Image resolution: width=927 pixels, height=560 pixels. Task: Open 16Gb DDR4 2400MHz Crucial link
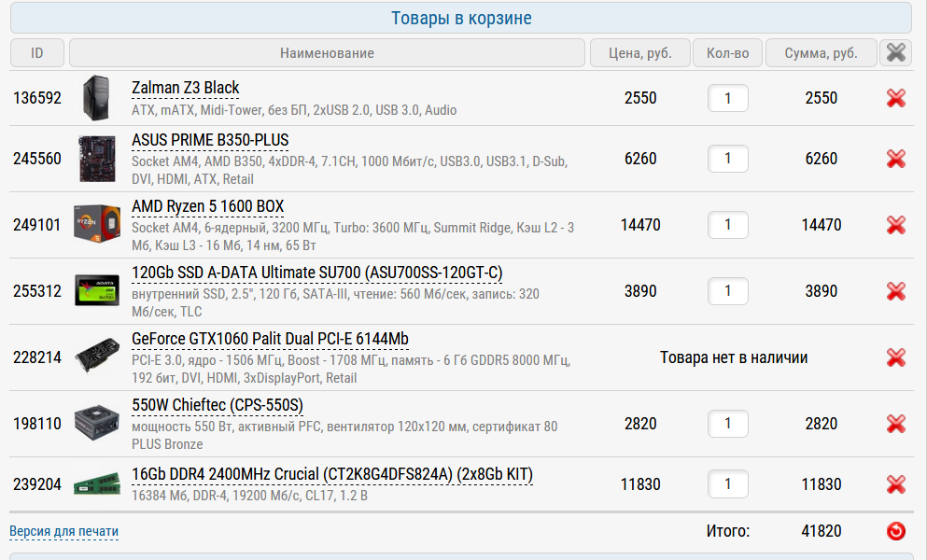[331, 474]
